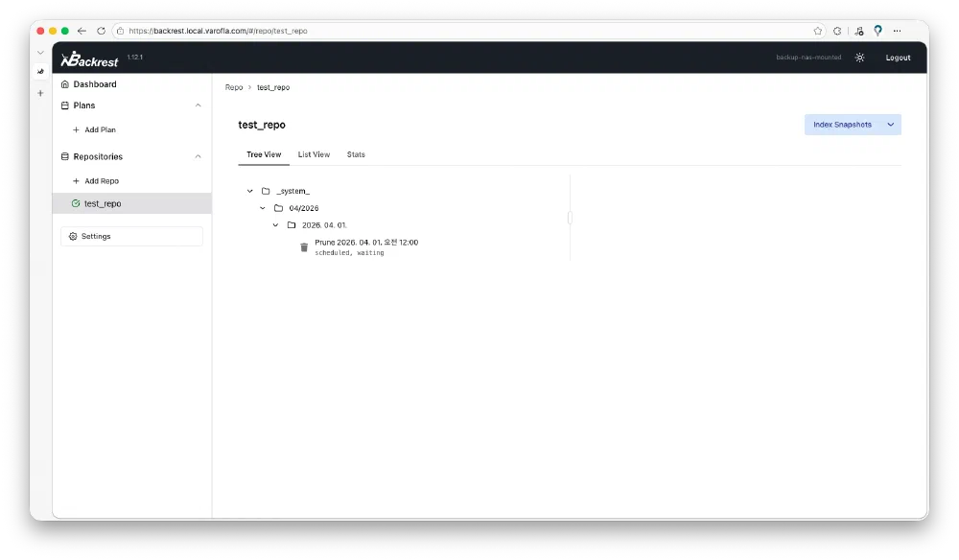Viewport: 959px width, 560px height.
Task: Select test_repo green check status icon
Action: point(76,203)
